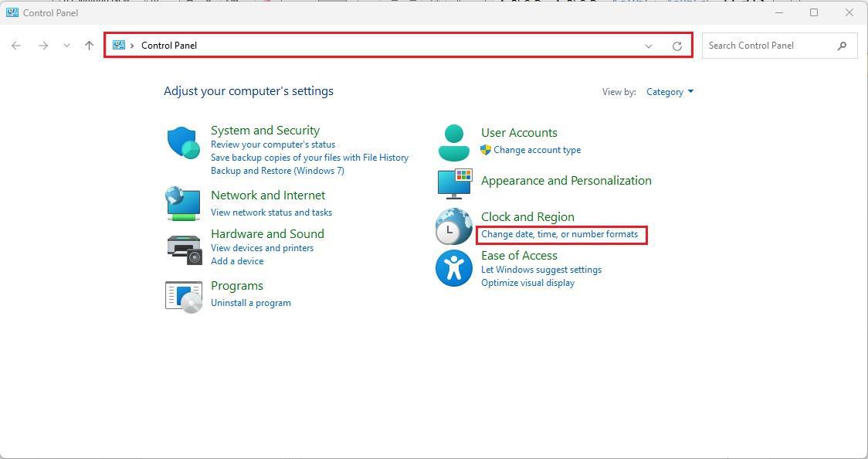This screenshot has width=868, height=459.
Task: Open Network and Internet category
Action: (268, 195)
